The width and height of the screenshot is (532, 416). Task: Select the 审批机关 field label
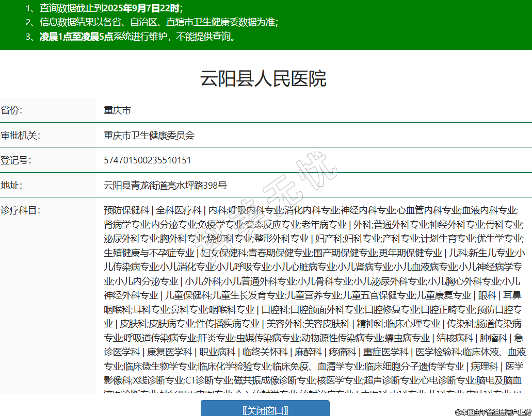point(20,136)
